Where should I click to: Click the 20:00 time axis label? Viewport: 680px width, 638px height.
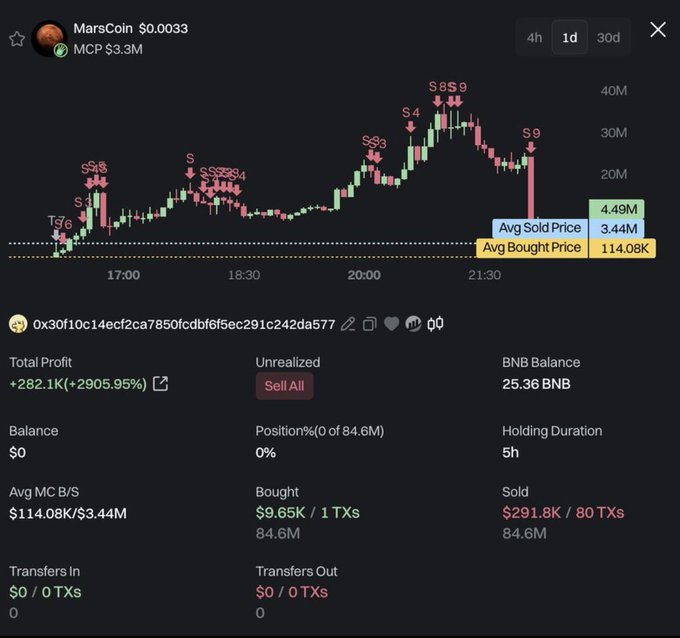[364, 275]
